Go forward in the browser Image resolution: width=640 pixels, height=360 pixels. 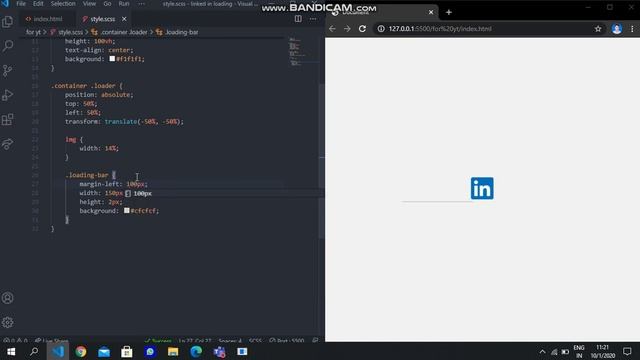pos(347,29)
